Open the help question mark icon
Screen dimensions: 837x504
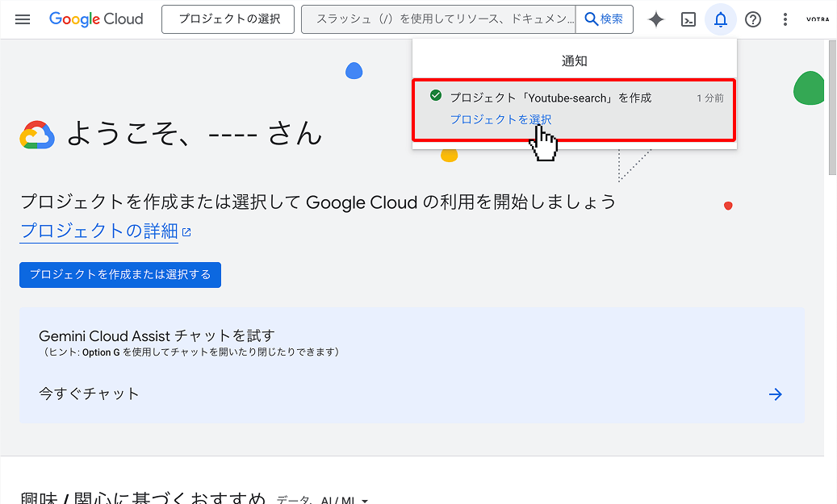(x=753, y=19)
